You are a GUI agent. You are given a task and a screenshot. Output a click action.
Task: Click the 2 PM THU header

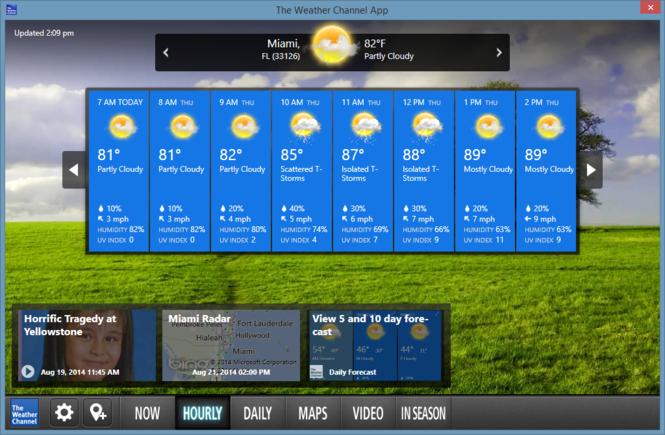pos(542,102)
